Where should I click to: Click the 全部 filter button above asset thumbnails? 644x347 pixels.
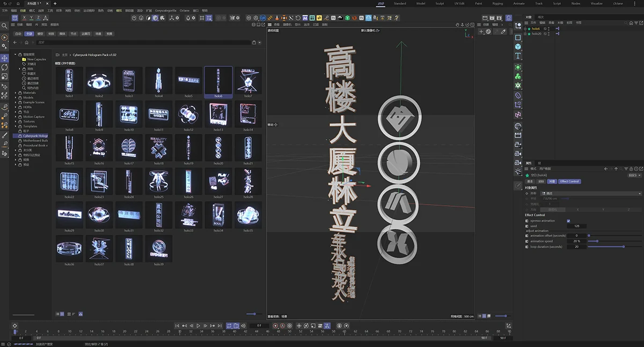[30, 33]
